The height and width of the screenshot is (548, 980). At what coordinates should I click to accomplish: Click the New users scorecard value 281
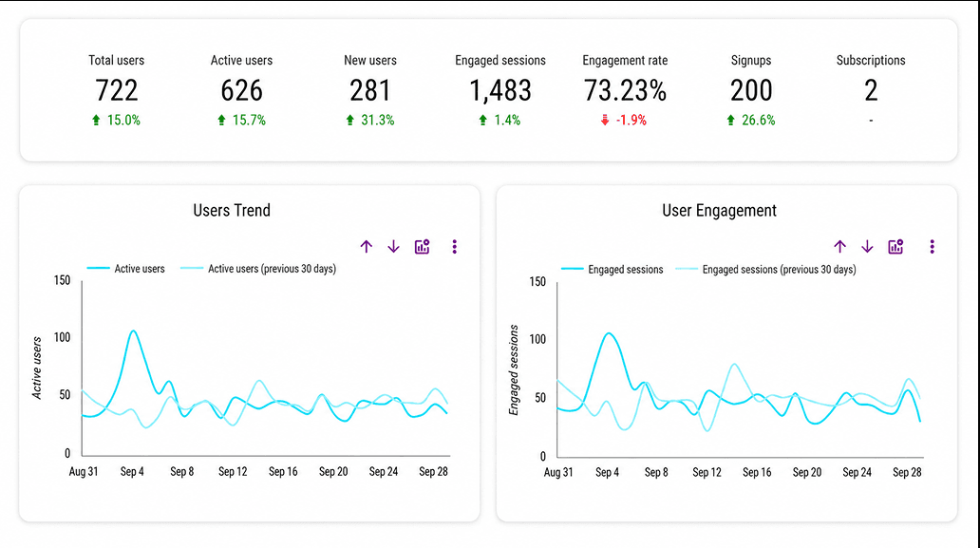(x=370, y=90)
